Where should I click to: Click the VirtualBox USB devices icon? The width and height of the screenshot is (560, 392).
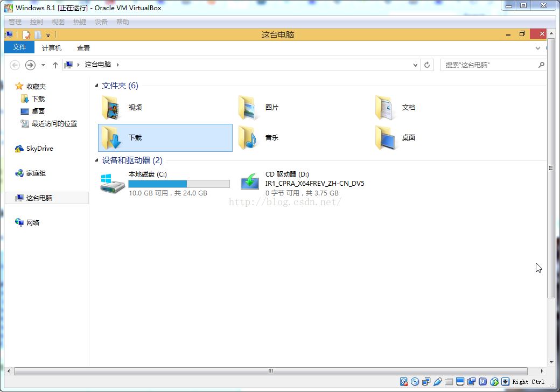[437, 382]
